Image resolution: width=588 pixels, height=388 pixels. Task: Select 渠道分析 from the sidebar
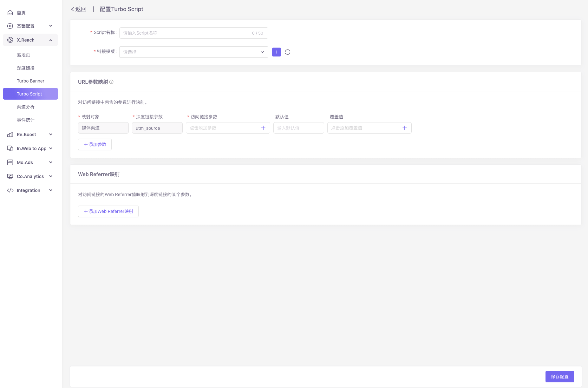[x=26, y=107]
